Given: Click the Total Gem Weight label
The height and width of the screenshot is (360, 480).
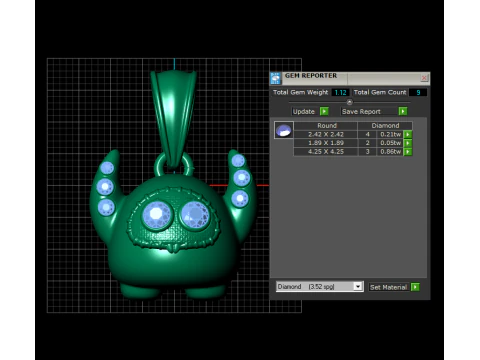Looking at the screenshot, I should coord(300,92).
